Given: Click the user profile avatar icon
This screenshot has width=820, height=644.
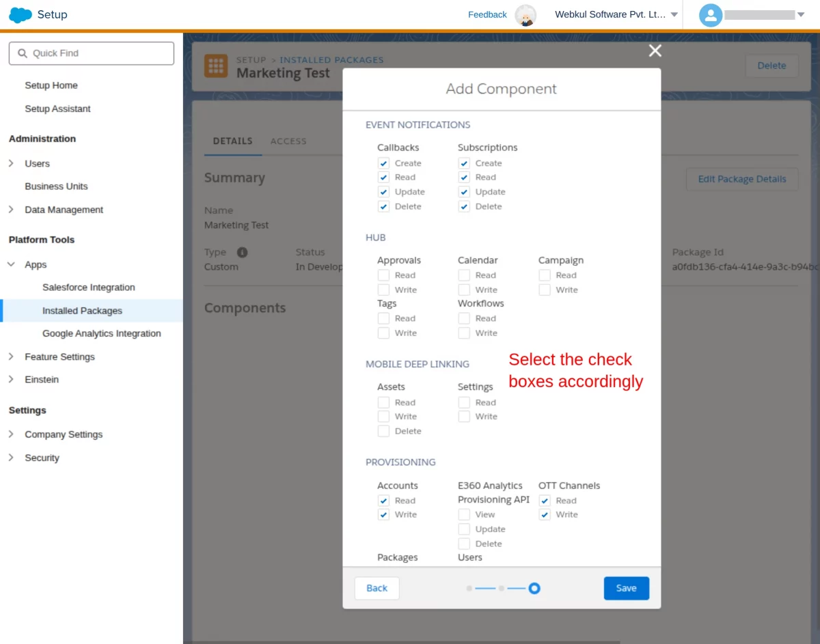Looking at the screenshot, I should [711, 15].
